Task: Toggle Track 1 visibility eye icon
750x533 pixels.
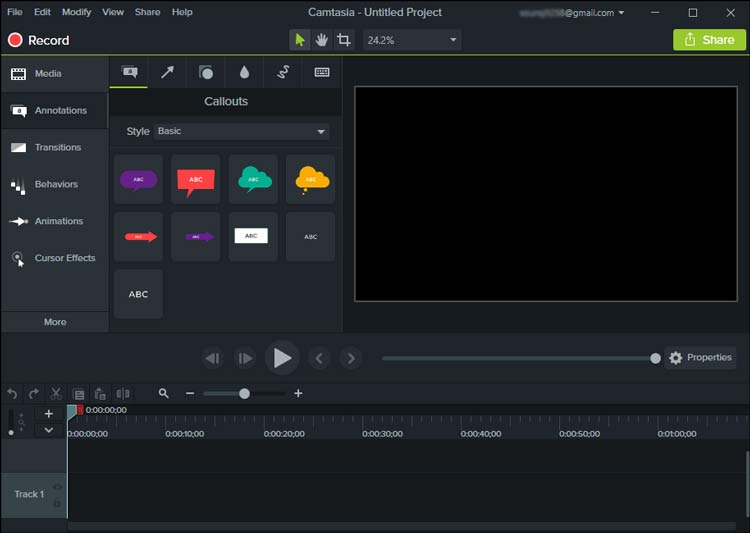Action: (57, 487)
